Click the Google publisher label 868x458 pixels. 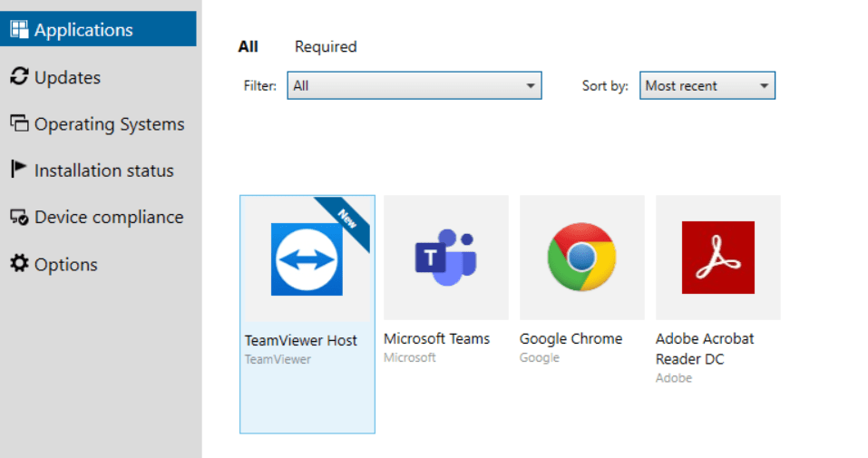539,357
